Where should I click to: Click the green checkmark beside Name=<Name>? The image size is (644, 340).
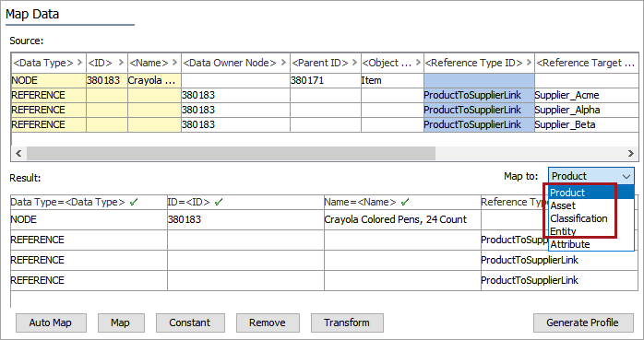(405, 202)
